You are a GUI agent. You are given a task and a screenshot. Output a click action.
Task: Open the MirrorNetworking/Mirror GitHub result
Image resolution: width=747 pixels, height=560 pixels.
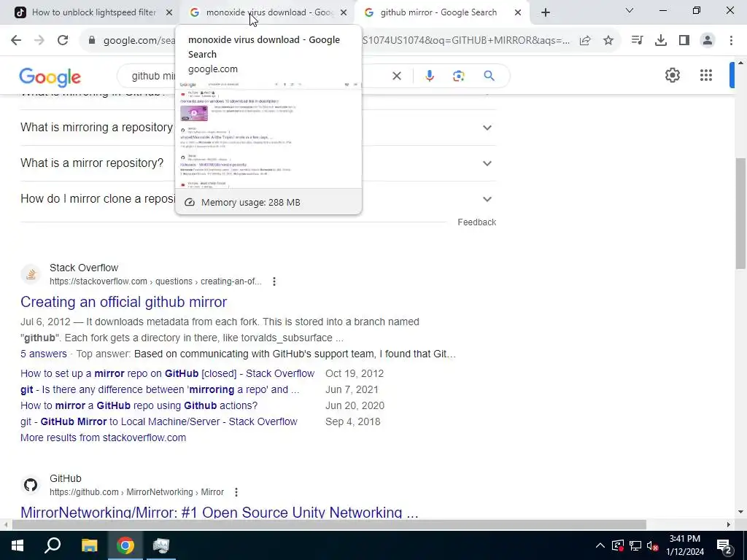(x=219, y=513)
